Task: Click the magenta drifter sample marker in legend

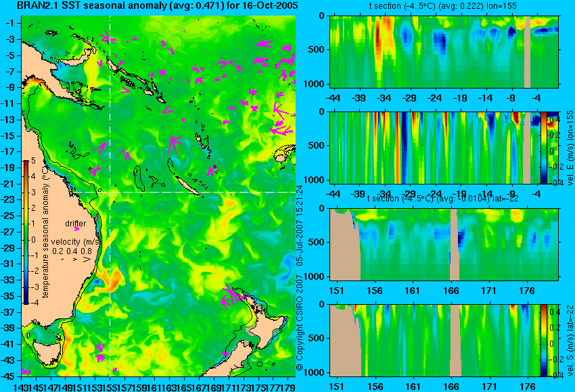Action: click(x=76, y=229)
